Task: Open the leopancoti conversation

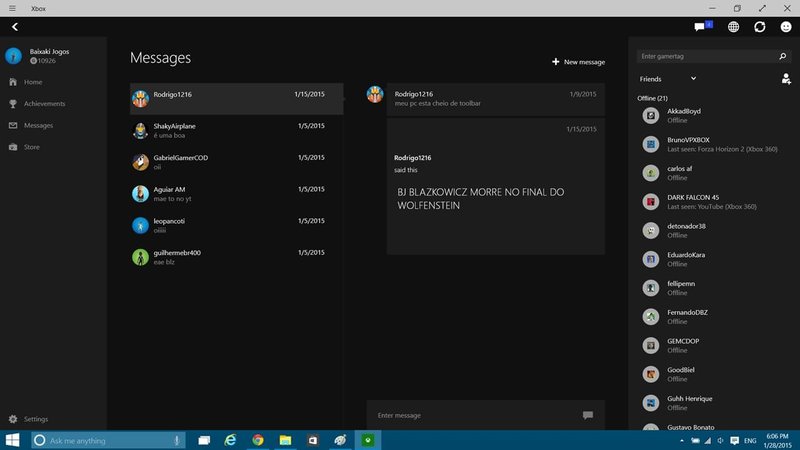Action: pos(237,226)
